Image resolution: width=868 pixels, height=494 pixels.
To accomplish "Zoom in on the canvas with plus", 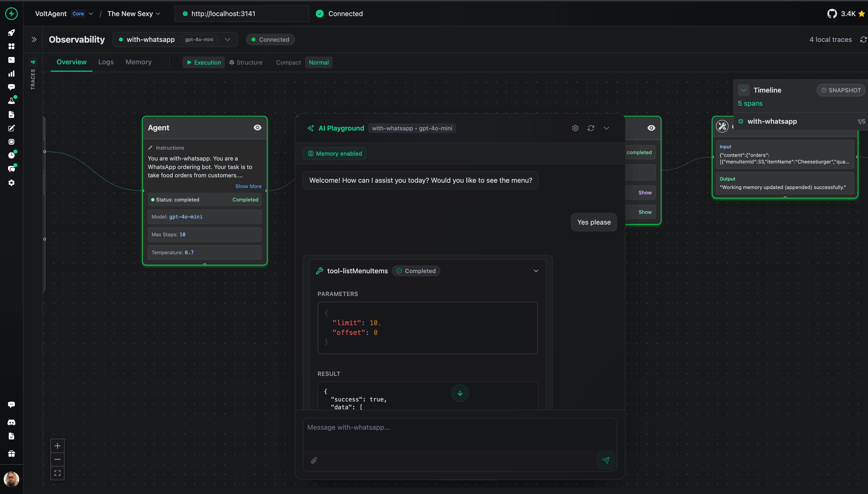I will (57, 446).
